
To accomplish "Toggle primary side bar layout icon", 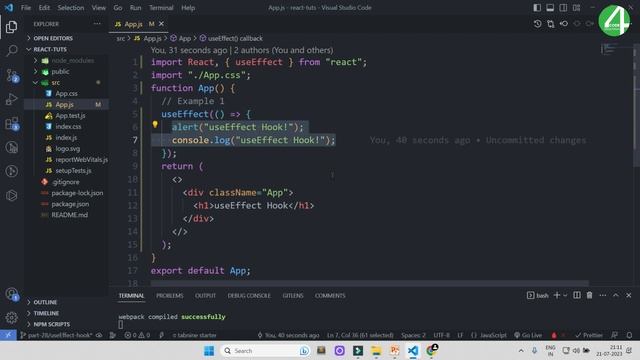I will (537, 8).
